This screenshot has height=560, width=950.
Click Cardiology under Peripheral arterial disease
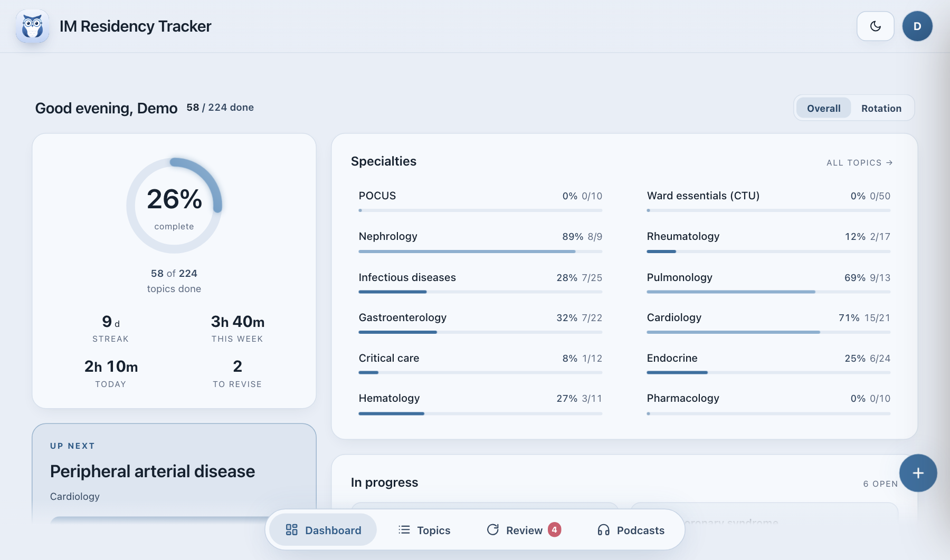75,497
